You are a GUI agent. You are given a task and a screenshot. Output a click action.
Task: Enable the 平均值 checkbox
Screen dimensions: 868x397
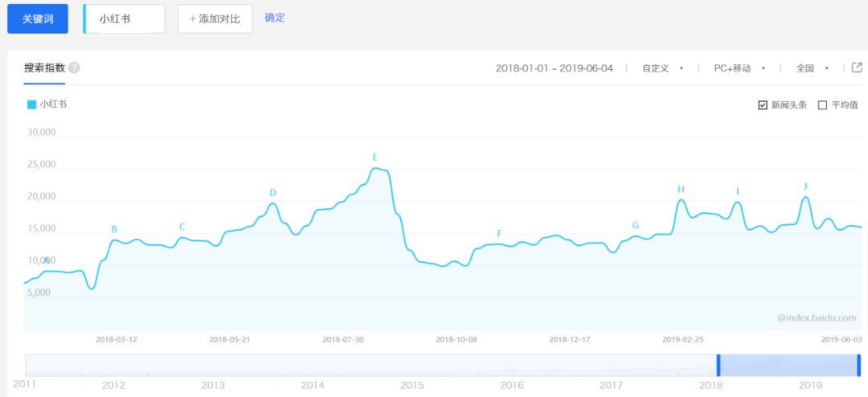coord(822,105)
